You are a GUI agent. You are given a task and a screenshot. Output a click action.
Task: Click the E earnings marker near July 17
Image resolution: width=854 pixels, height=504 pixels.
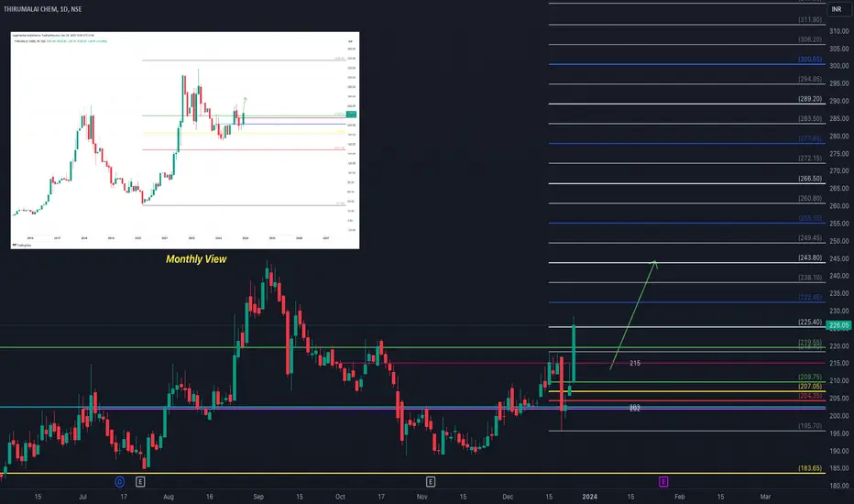[140, 482]
